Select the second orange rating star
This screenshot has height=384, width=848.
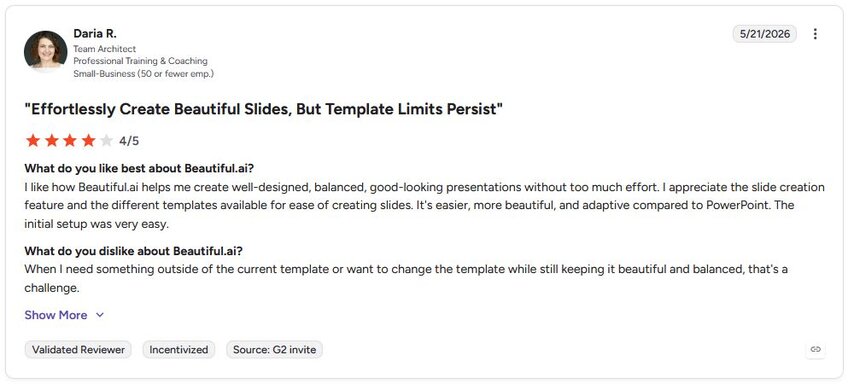pos(51,141)
